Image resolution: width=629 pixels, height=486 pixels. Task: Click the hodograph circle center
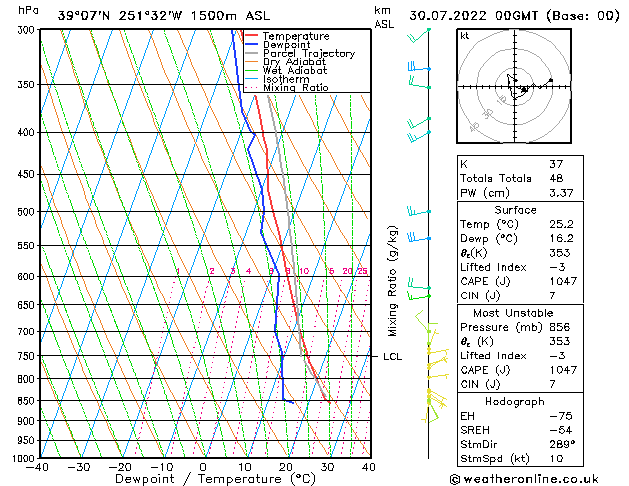tap(514, 86)
